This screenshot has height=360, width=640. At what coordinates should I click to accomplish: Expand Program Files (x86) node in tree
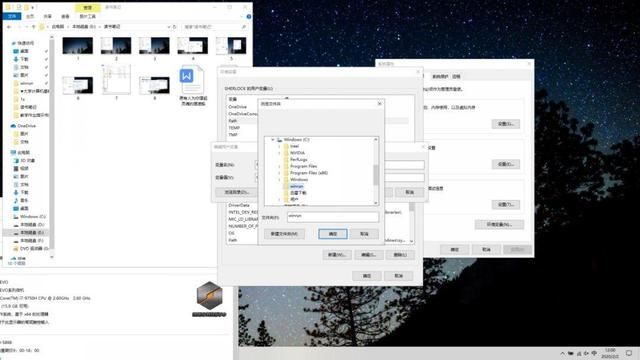click(x=280, y=173)
